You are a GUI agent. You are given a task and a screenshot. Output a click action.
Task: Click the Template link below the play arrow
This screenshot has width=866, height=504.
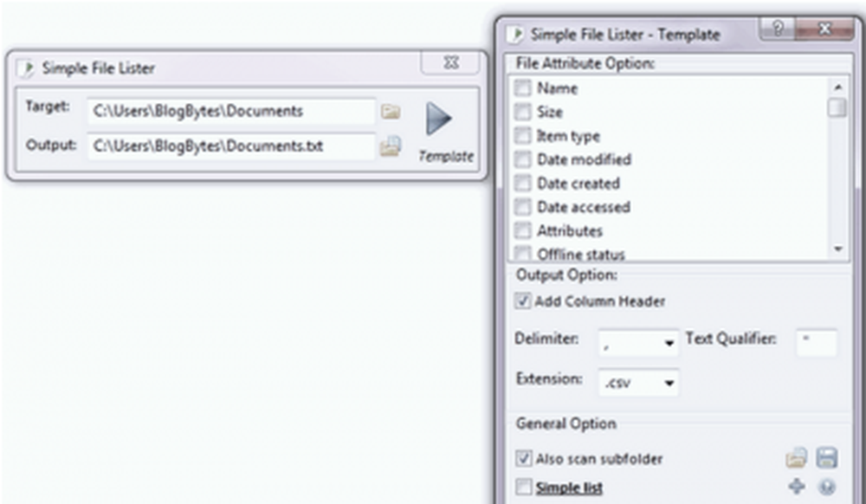446,157
